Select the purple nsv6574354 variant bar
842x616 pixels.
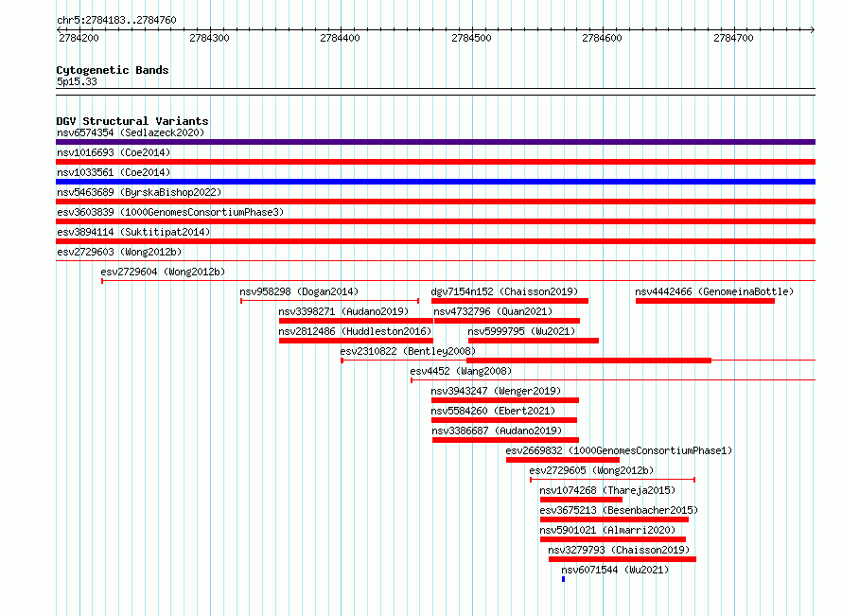click(435, 142)
